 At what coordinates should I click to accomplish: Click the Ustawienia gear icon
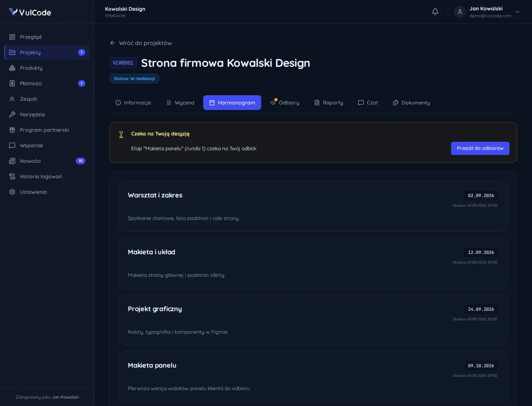tap(12, 192)
